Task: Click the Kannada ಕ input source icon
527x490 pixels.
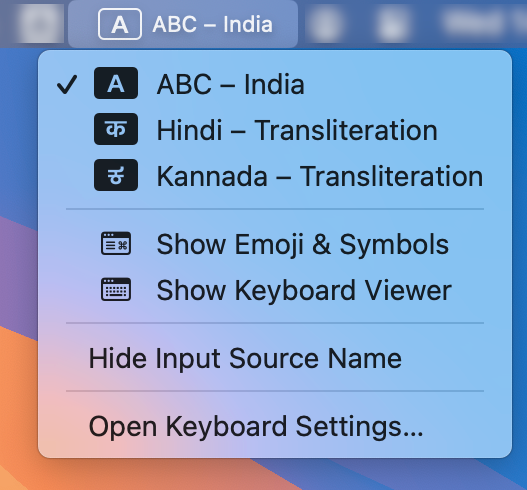Action: pyautogui.click(x=116, y=175)
